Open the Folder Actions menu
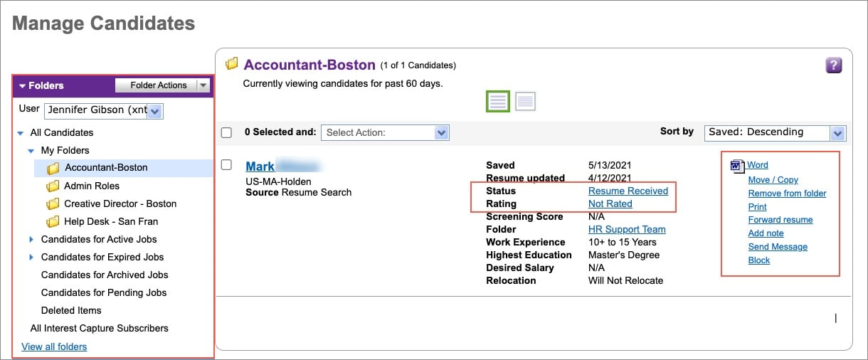 163,85
